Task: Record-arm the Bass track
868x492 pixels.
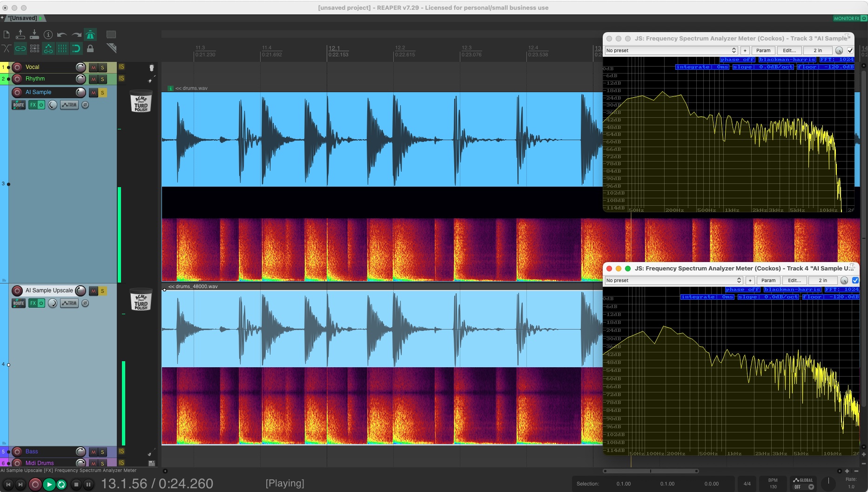Action: (x=17, y=452)
